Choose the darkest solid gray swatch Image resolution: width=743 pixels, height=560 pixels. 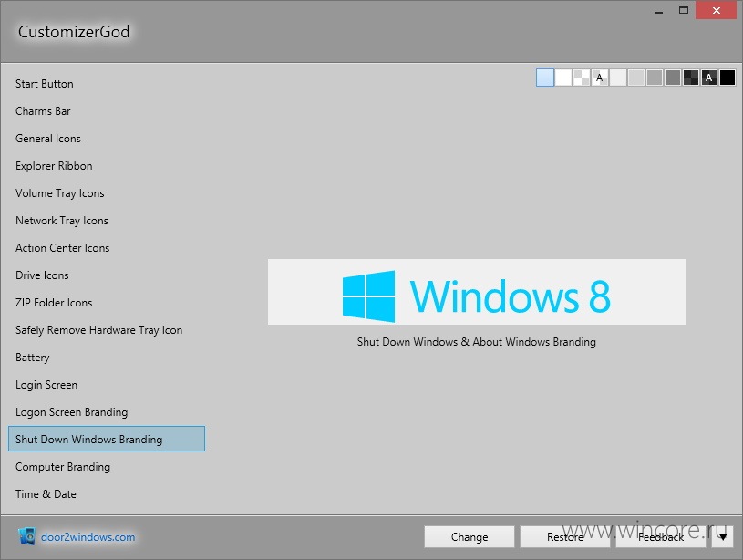pos(673,78)
